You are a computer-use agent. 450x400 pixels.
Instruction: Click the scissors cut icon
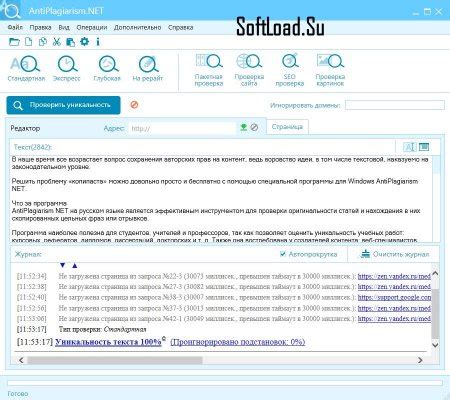pyautogui.click(x=57, y=42)
